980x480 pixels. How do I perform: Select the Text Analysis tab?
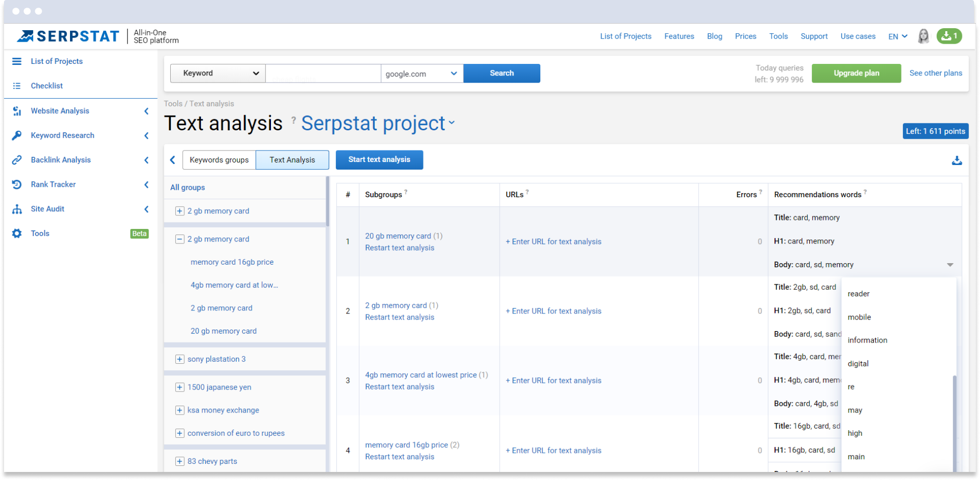click(x=292, y=160)
